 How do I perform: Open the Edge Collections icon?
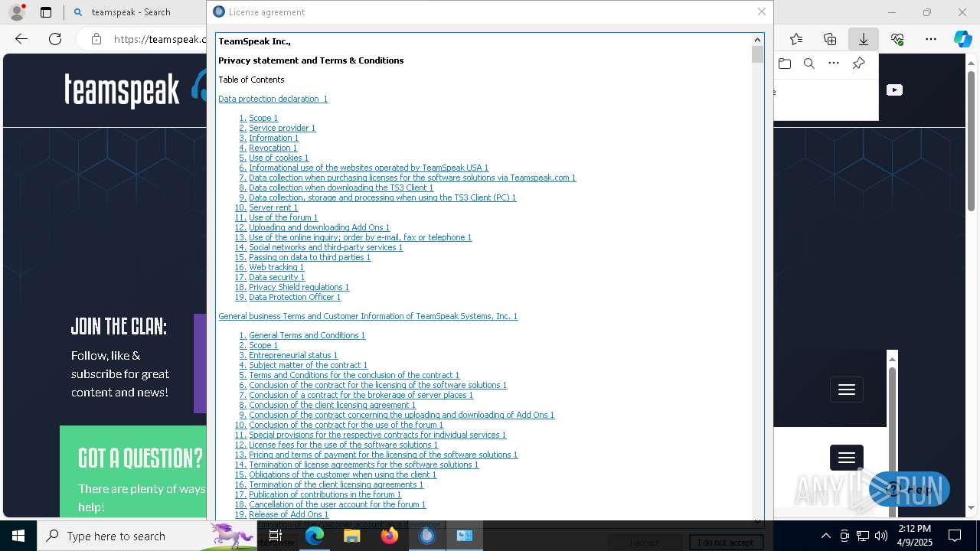click(x=830, y=39)
